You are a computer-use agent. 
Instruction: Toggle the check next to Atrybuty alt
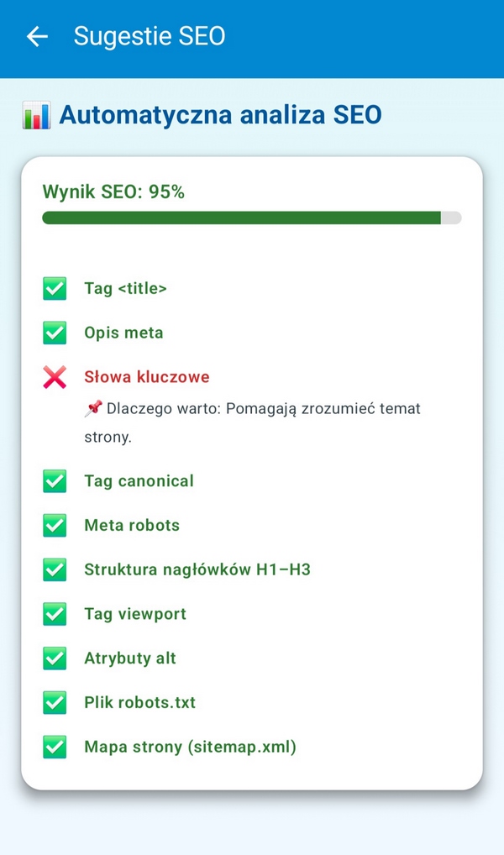click(x=54, y=658)
